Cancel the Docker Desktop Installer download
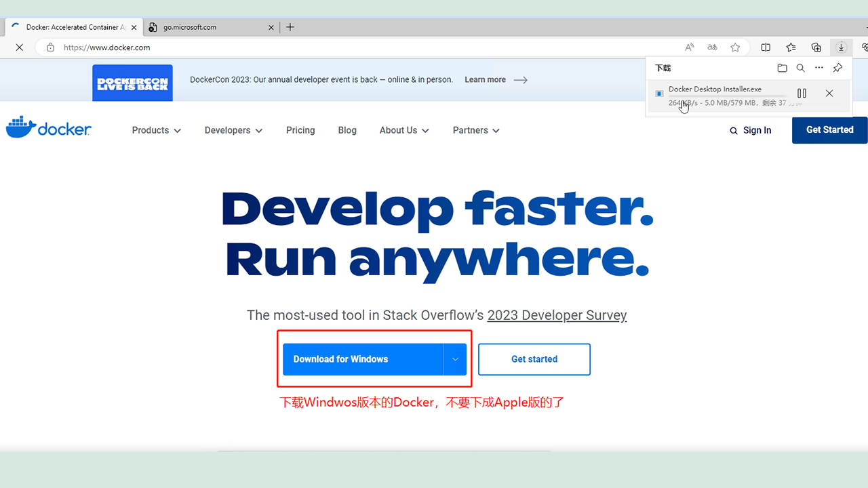Image resolution: width=868 pixels, height=488 pixels. pyautogui.click(x=829, y=94)
